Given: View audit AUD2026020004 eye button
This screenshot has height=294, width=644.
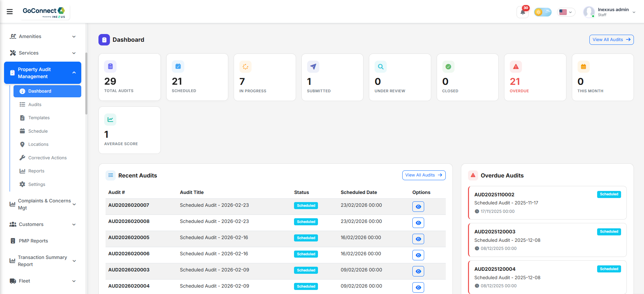Looking at the screenshot, I should [x=418, y=288].
